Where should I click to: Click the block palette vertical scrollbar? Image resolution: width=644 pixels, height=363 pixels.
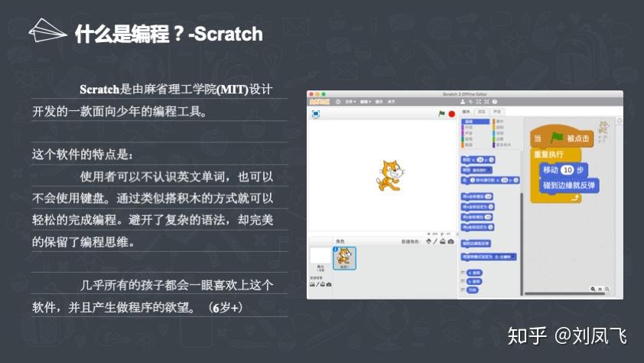[x=522, y=244]
